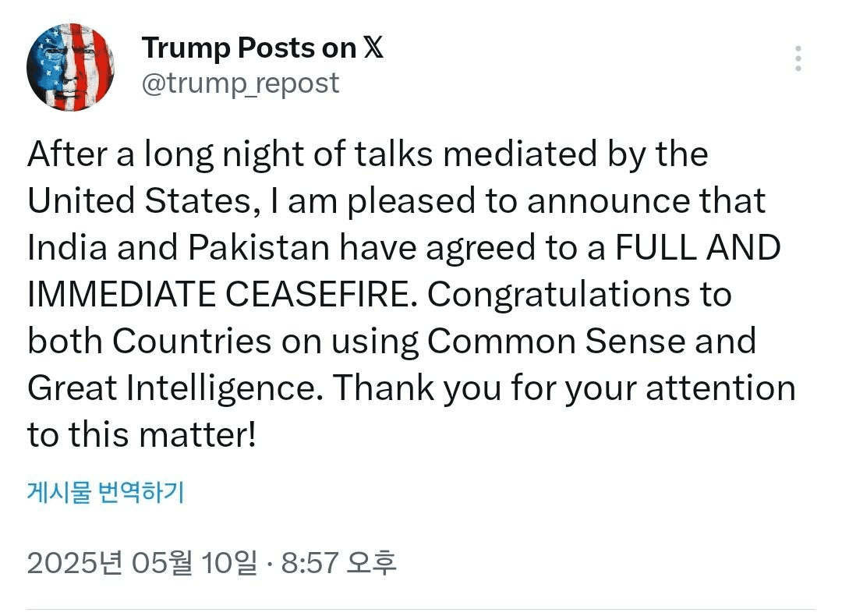Translate post via 게시물 번역하기 link

pos(106,492)
